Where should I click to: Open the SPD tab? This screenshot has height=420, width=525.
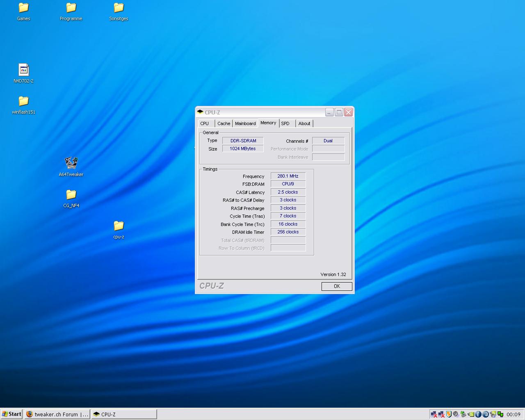click(x=285, y=123)
